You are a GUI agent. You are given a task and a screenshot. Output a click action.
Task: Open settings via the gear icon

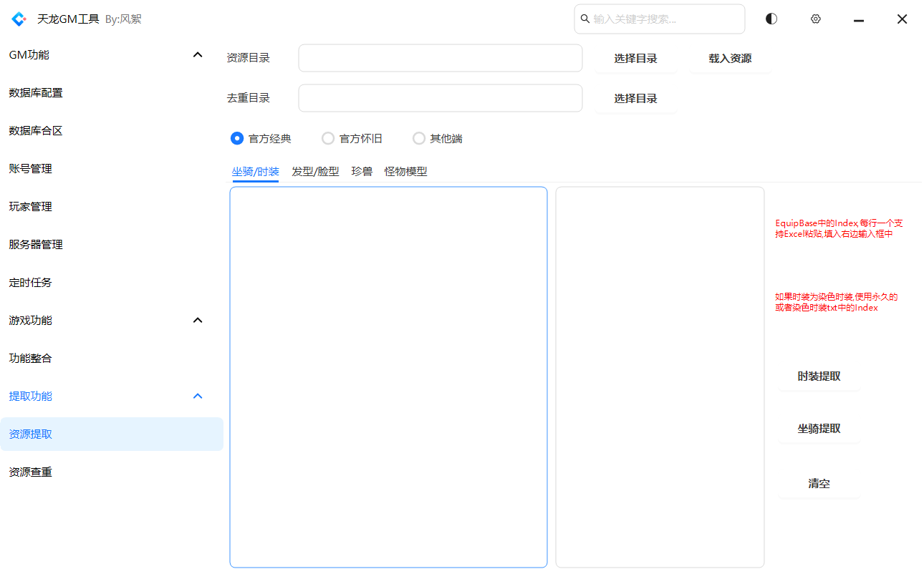815,19
